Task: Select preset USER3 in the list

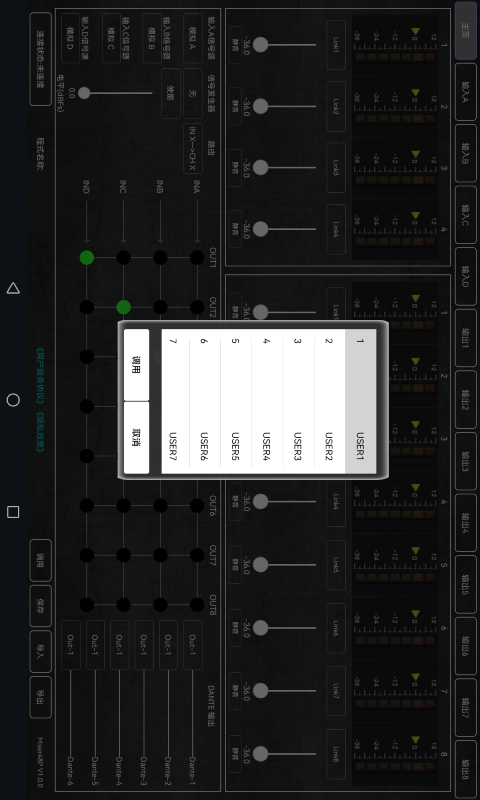Action: (298, 401)
